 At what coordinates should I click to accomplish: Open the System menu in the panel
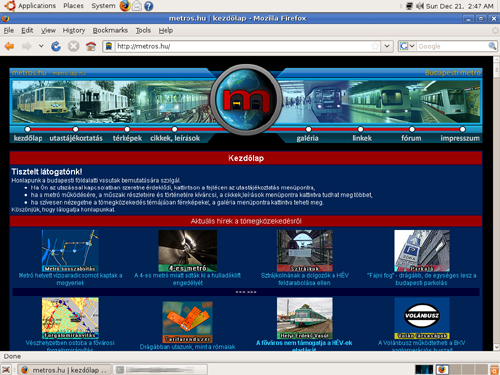pyautogui.click(x=103, y=6)
